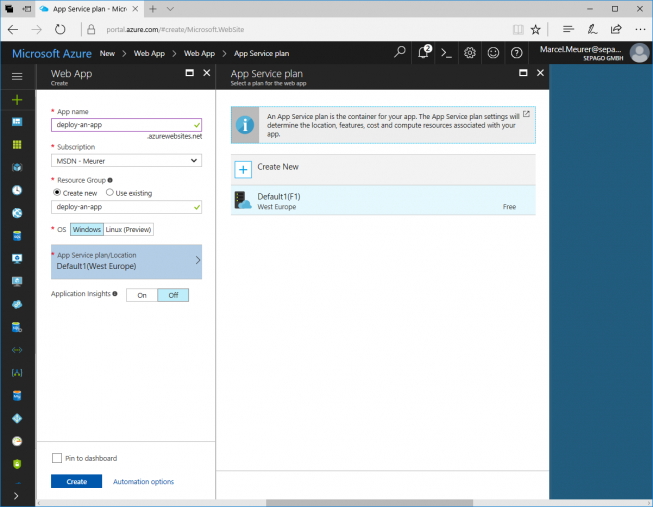Click Create New plus icon
Screen dimensions: 653x507
tap(243, 170)
